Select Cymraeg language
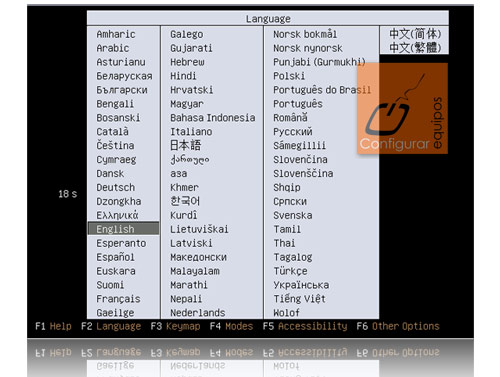This screenshot has width=500, height=377. pos(116,160)
